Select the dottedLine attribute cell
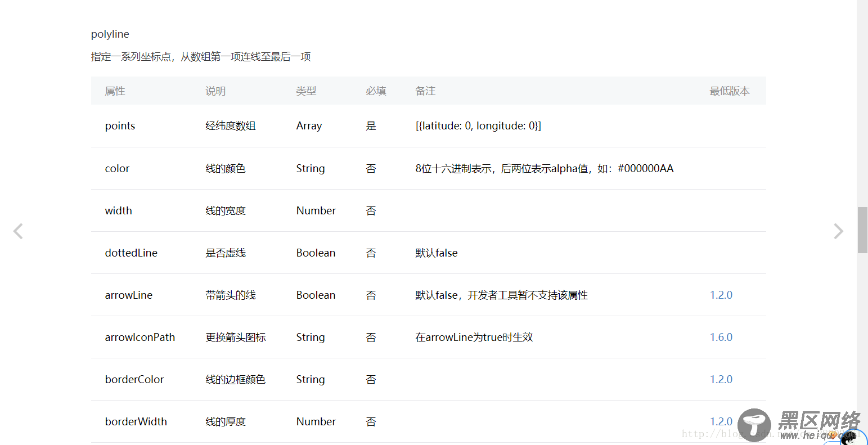The image size is (868, 445). click(131, 253)
